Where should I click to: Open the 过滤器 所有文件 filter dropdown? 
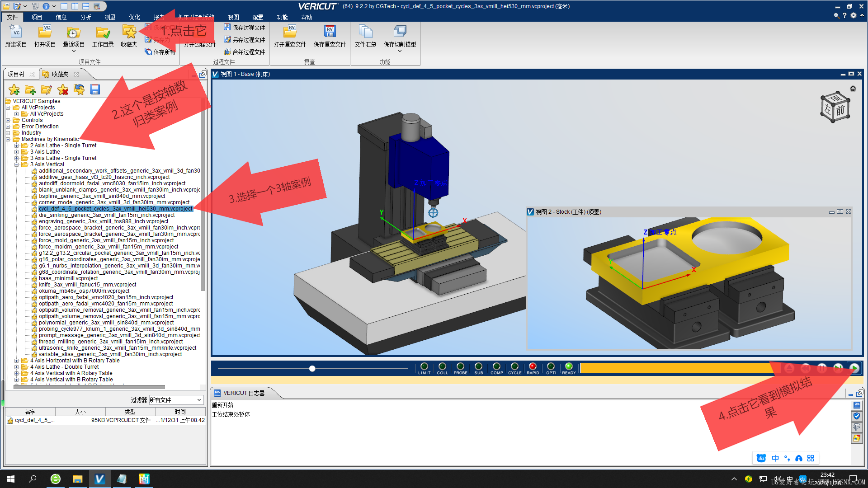click(176, 400)
